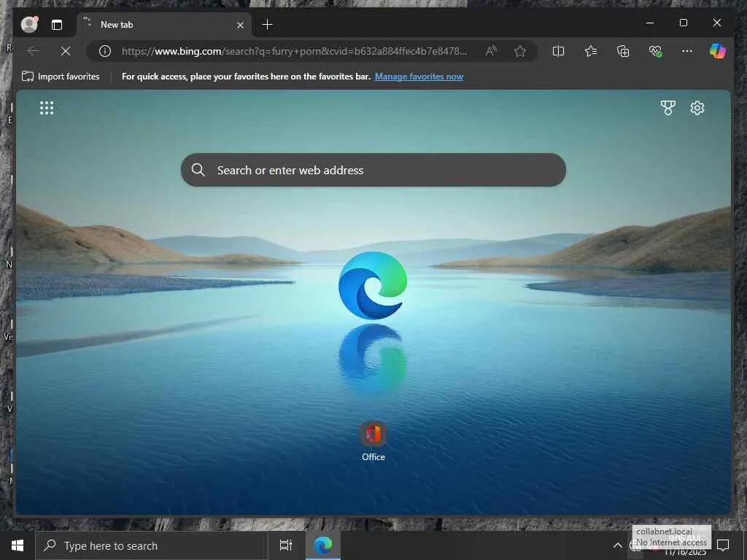Open Settings and more ellipsis menu
This screenshot has width=747, height=560.
[687, 50]
